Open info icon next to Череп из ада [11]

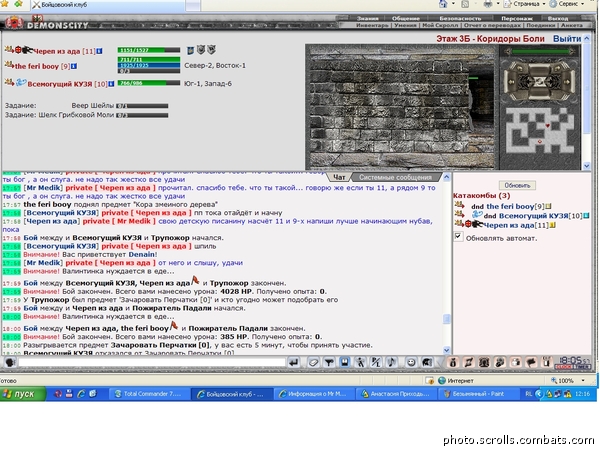tap(99, 51)
